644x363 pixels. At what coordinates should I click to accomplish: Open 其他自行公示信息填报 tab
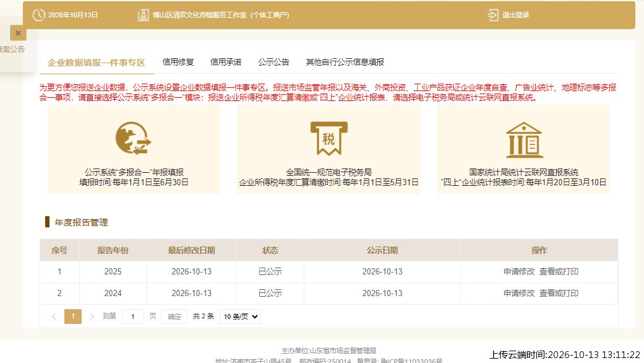pos(345,62)
